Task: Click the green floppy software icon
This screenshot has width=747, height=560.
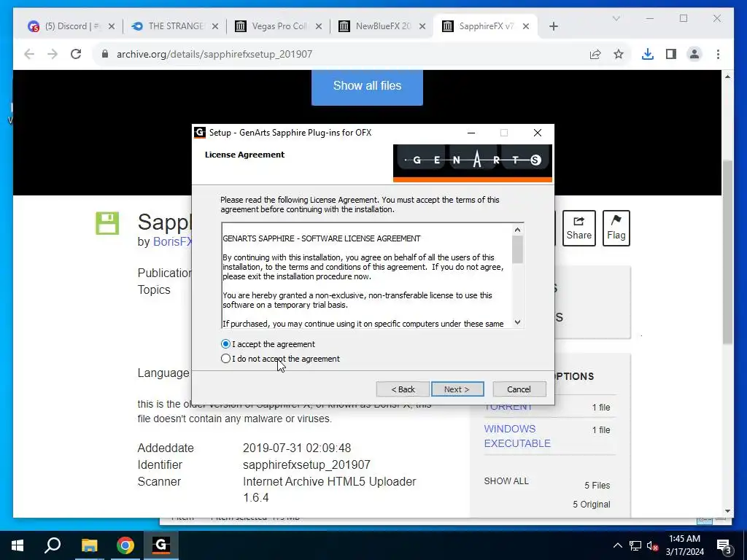Action: point(107,223)
